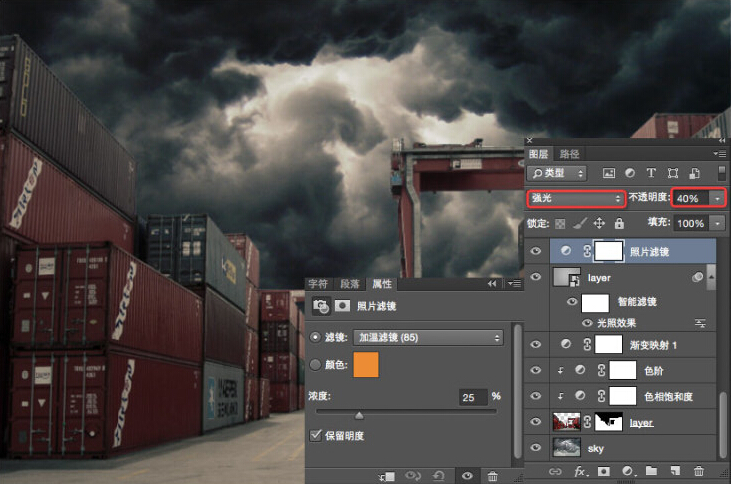Click the opacity field showing 40%
Viewport: 731px width, 484px height.
point(691,199)
